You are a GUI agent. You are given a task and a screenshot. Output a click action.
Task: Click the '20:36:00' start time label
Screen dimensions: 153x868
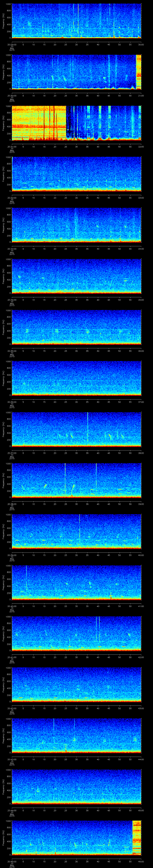pos(12,402)
